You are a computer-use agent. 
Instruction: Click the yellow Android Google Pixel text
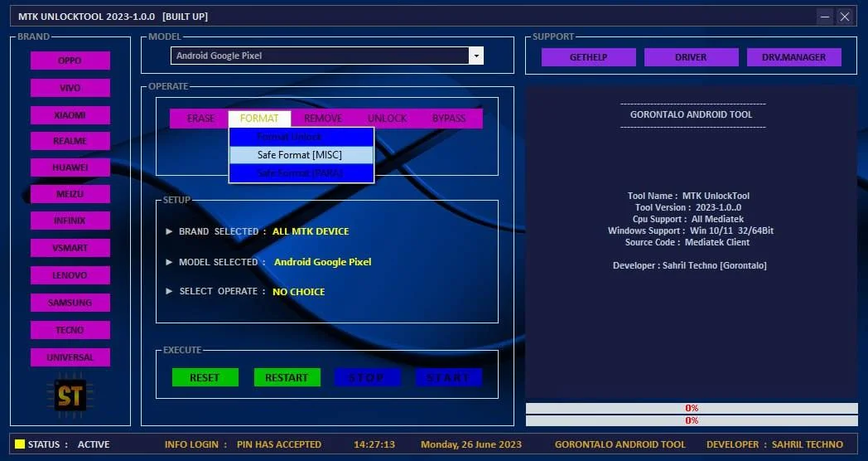point(323,261)
